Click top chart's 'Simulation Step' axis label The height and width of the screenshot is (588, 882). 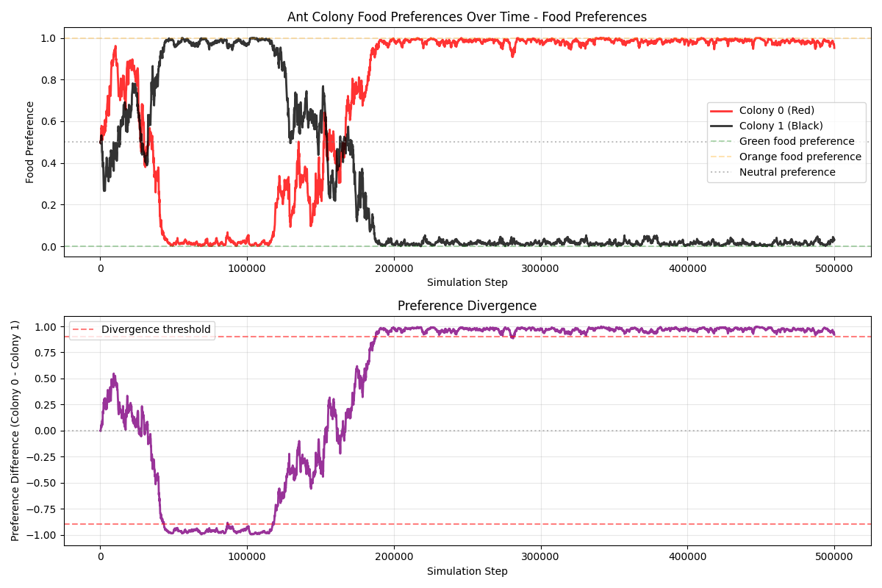click(x=467, y=282)
